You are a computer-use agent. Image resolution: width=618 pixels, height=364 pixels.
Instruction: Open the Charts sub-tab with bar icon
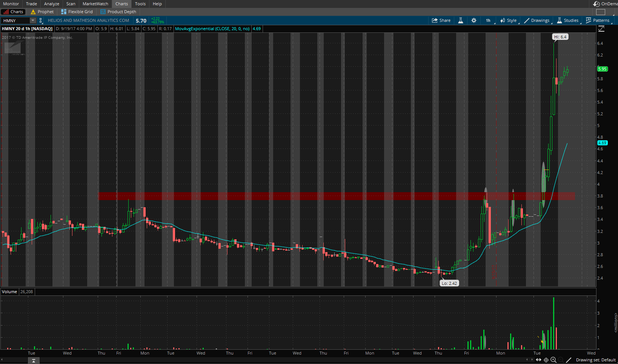(14, 12)
